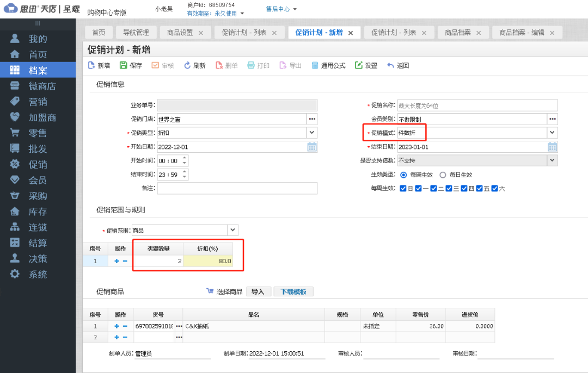Open the 促销类型 dropdown showing 折扣

[x=311, y=132]
